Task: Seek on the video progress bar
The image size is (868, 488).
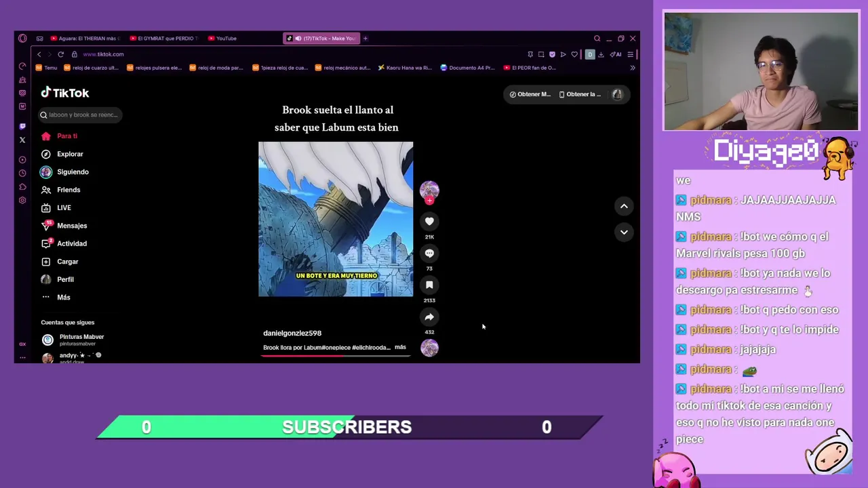Action: click(336, 355)
